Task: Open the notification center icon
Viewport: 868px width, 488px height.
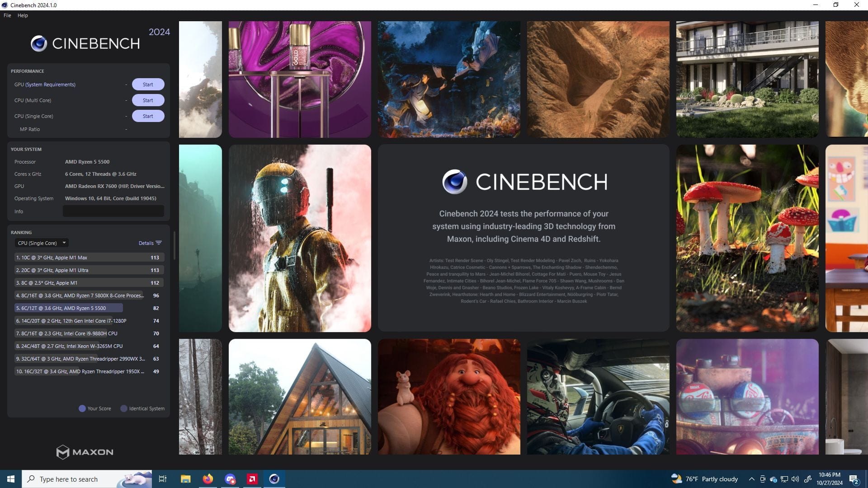Action: tap(854, 479)
